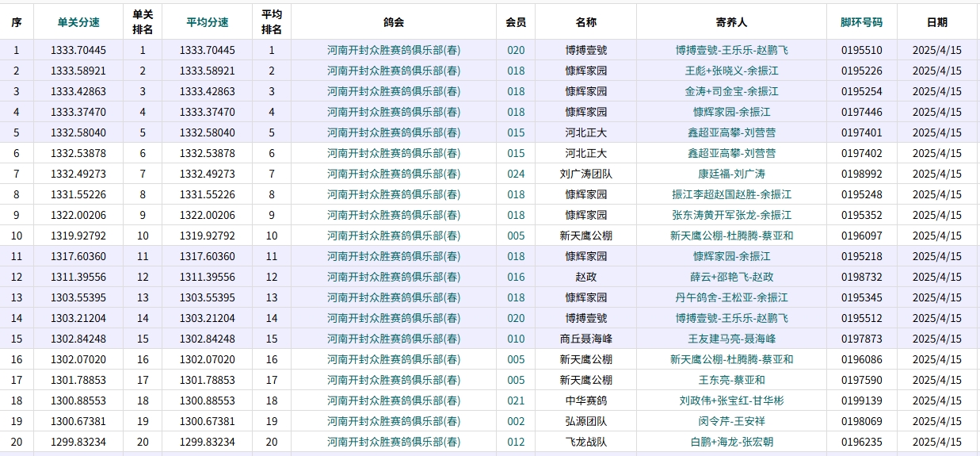
Task: Click the 鸽会 column header
Action: (x=394, y=22)
